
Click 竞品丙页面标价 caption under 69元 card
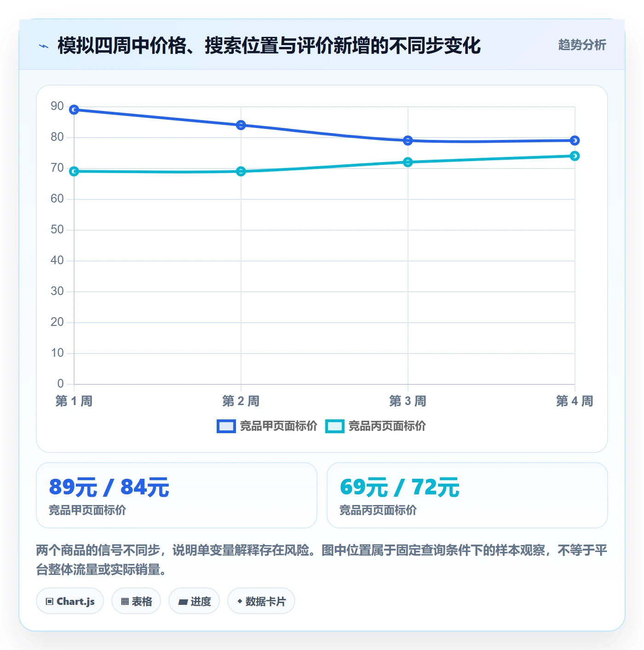378,510
